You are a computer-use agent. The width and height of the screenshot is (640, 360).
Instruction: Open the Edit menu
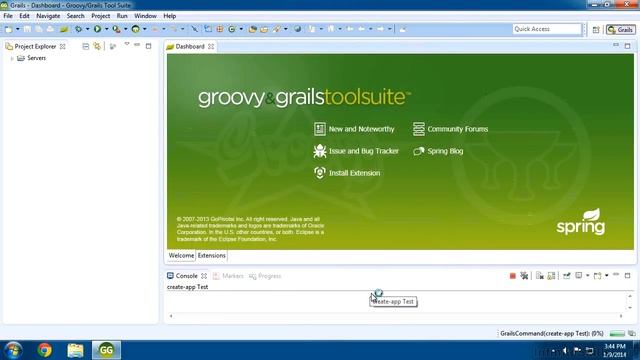(24, 16)
